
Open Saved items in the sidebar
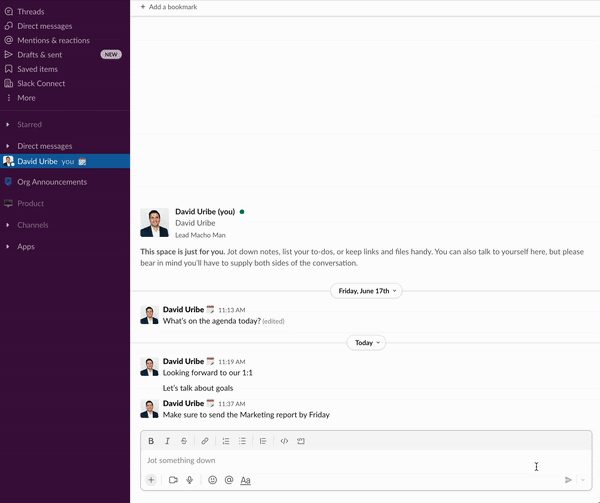click(37, 69)
